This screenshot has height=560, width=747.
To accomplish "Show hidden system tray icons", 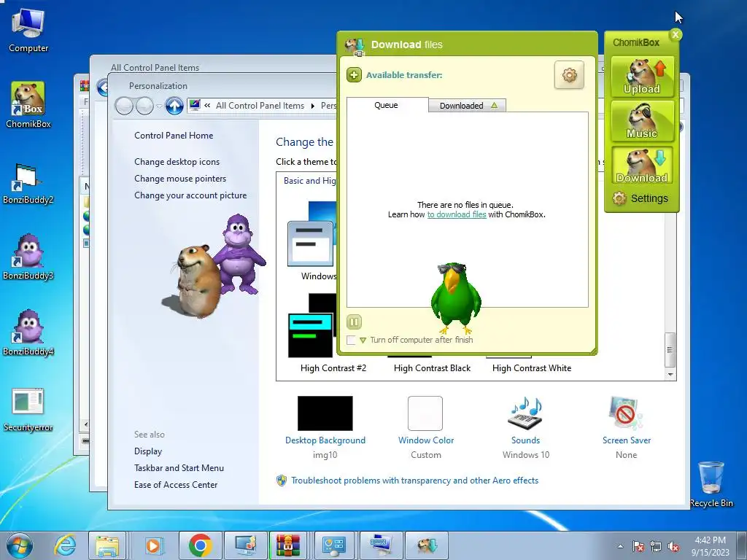I will 620,546.
